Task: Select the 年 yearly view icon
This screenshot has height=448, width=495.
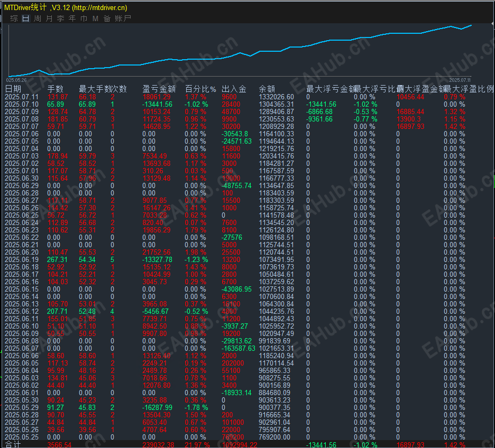Action: (x=72, y=17)
